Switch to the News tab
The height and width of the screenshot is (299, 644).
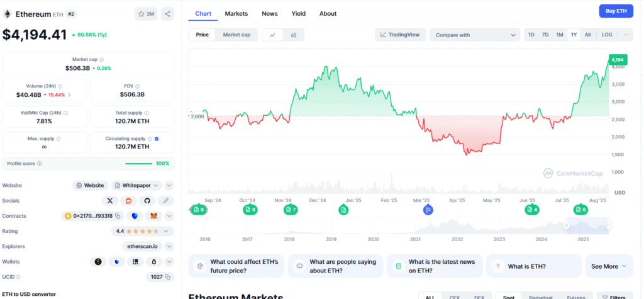[270, 14]
